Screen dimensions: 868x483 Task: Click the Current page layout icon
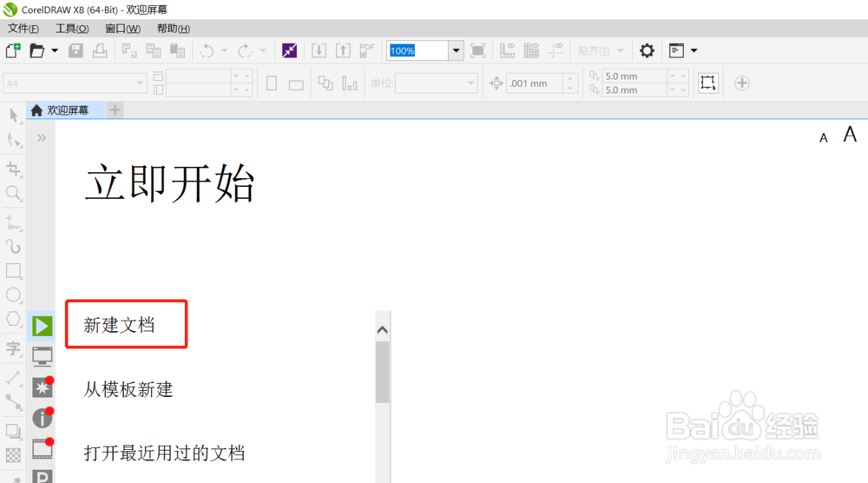(x=350, y=83)
